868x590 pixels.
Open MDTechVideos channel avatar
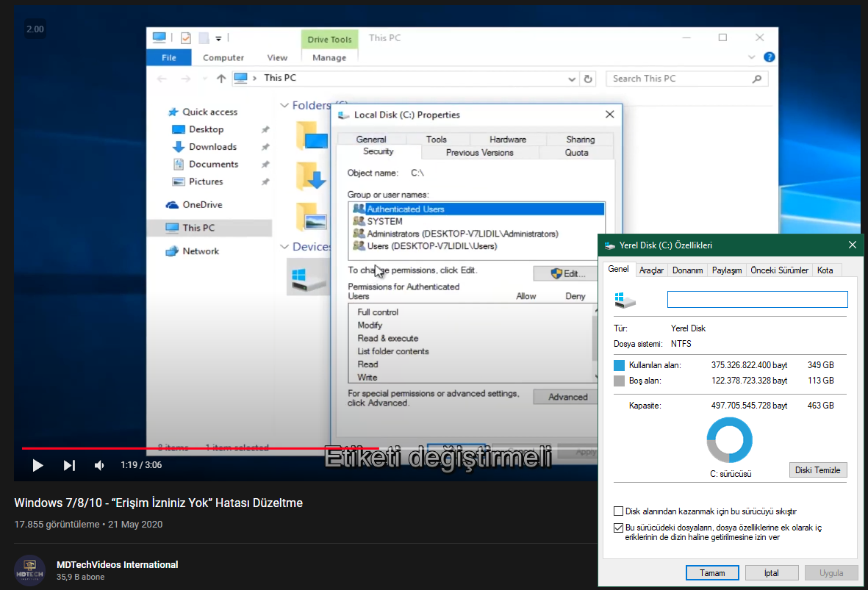click(x=29, y=570)
